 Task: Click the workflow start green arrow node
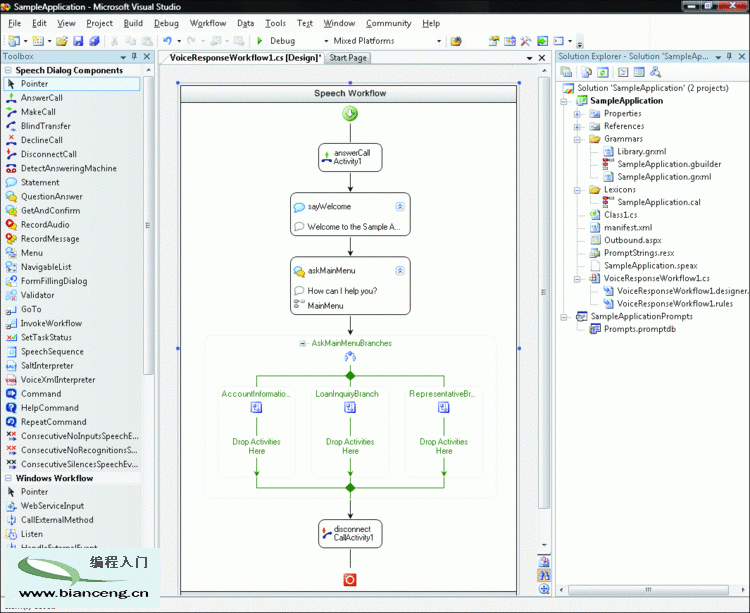tap(350, 114)
